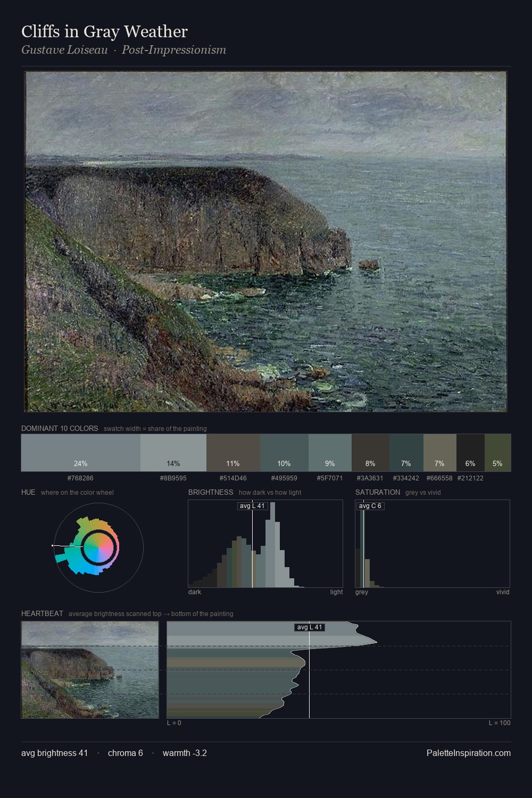
Task: Click the small painting thumbnail under Heartbeat
Action: [90, 670]
